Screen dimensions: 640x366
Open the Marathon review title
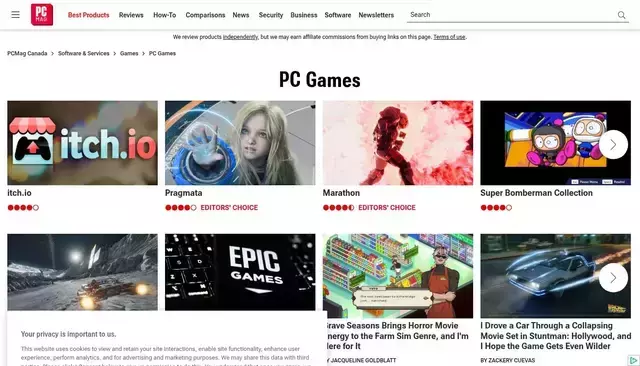[341, 193]
